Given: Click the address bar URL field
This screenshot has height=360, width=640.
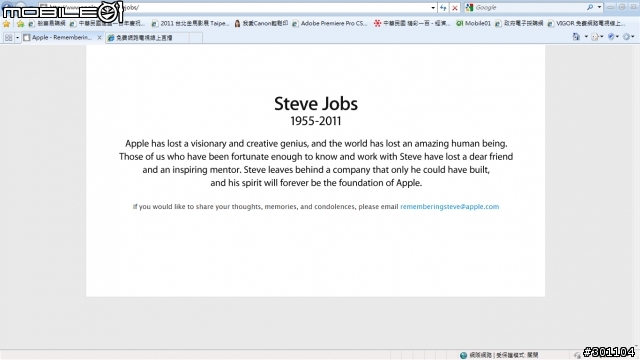Looking at the screenshot, I should [235, 7].
